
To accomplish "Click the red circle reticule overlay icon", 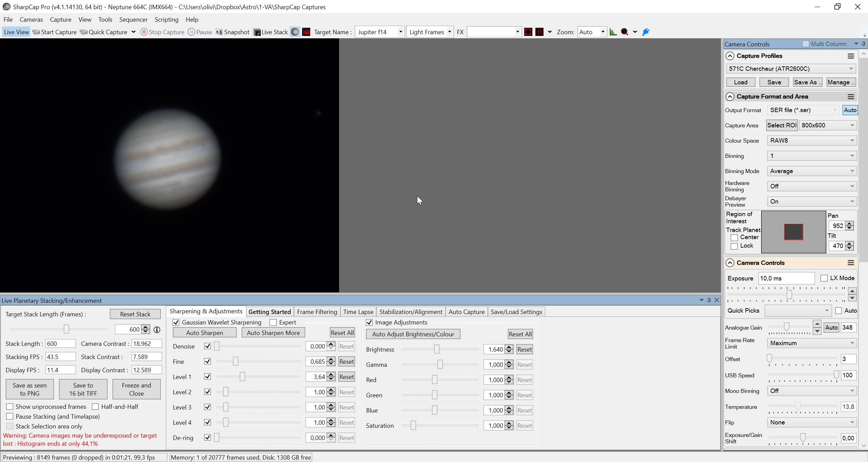I will click(528, 32).
